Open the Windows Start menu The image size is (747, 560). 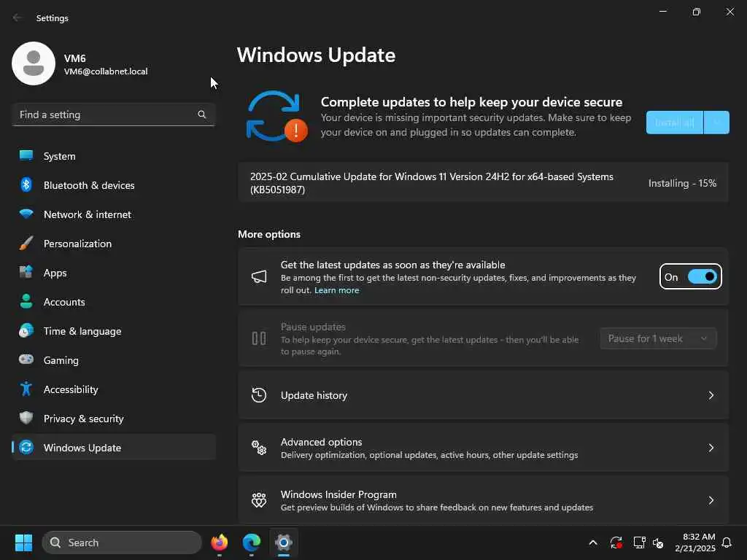pyautogui.click(x=23, y=542)
